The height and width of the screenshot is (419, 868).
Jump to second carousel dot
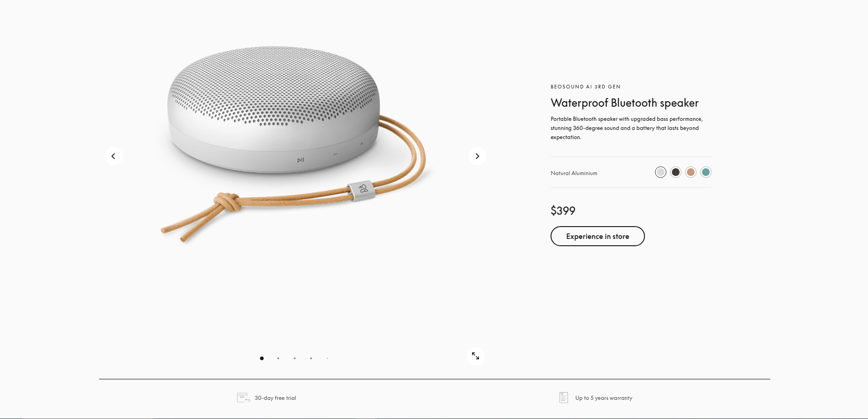pos(278,358)
